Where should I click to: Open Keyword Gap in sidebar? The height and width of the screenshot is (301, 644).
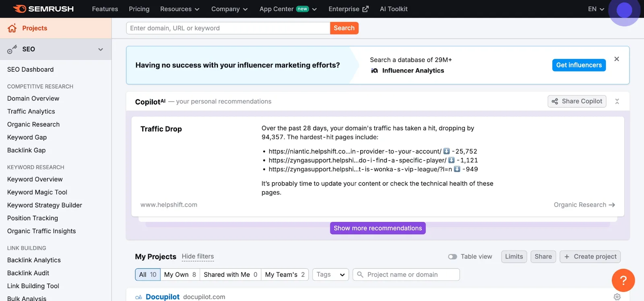(x=27, y=137)
